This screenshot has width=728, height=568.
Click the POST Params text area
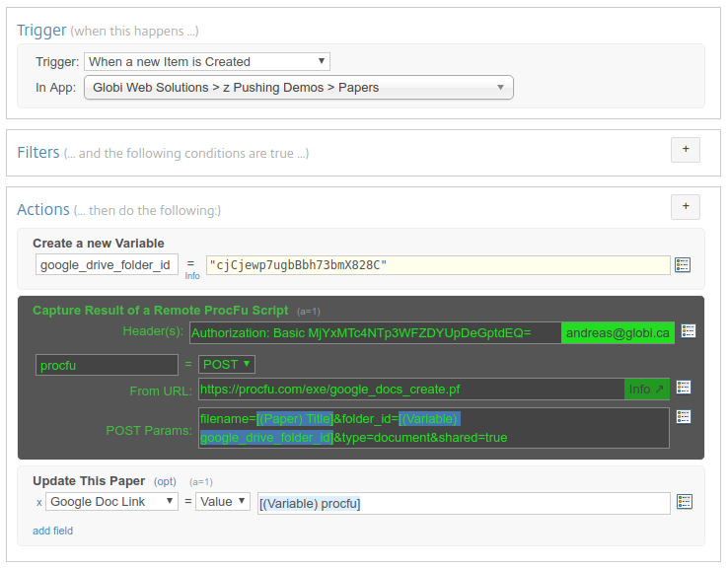click(x=434, y=428)
